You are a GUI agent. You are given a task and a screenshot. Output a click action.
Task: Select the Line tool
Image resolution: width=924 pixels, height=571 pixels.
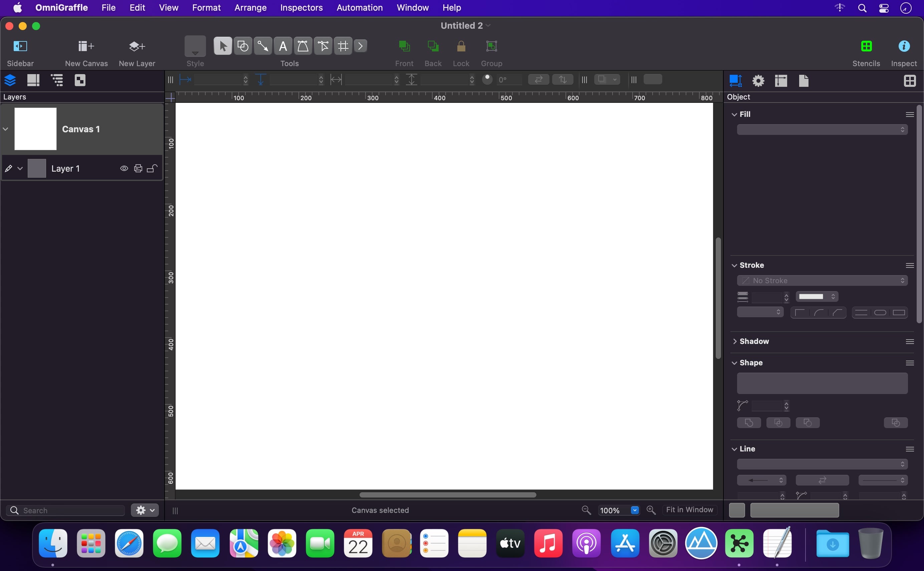[x=263, y=46]
